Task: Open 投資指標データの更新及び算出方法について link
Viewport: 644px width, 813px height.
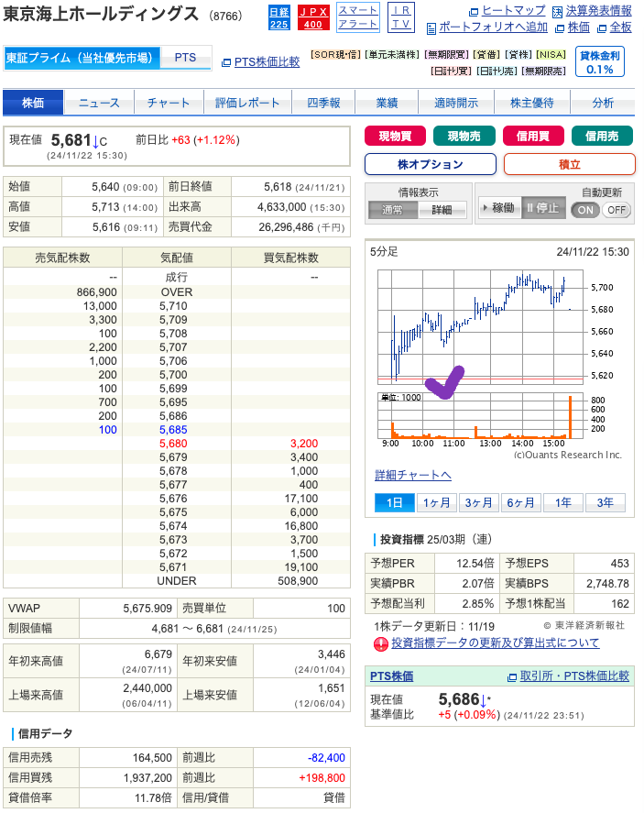Action: click(495, 643)
